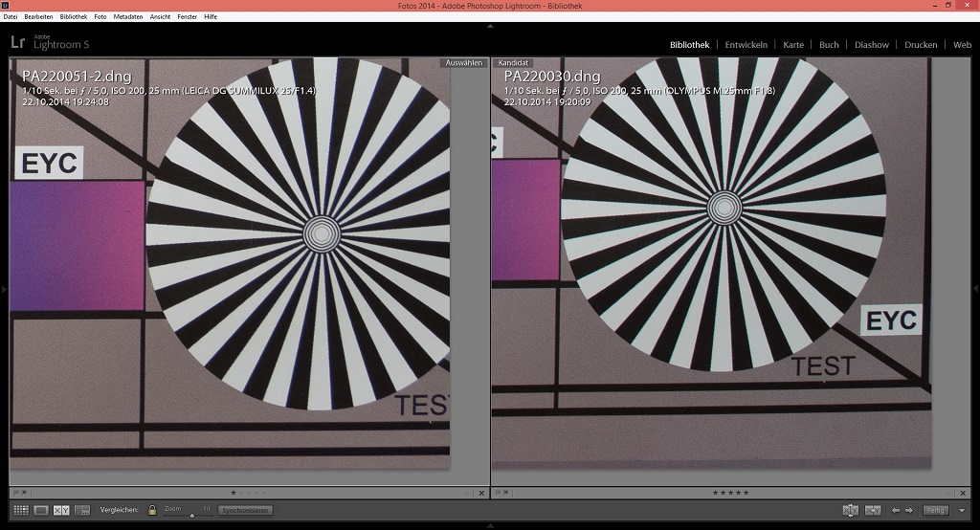
Task: Switch to the Entwickeln module
Action: click(746, 45)
